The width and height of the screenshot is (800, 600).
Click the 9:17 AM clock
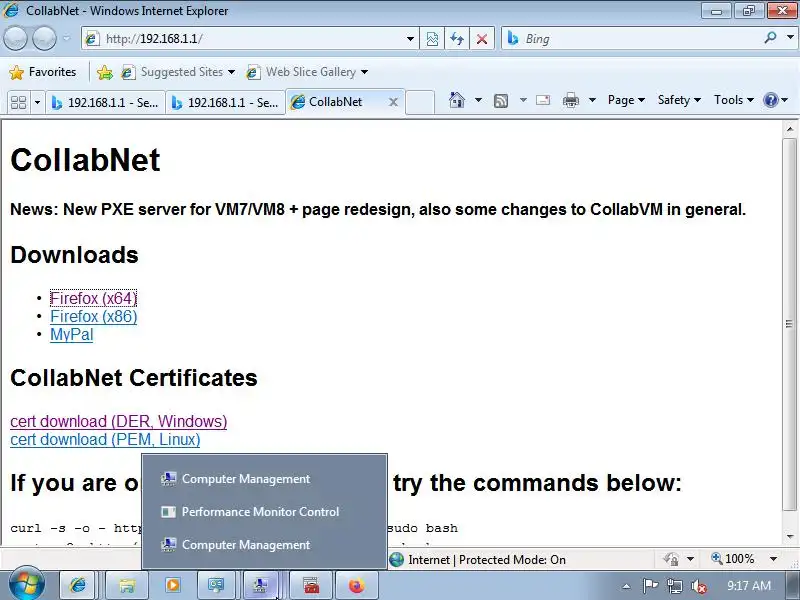749,586
